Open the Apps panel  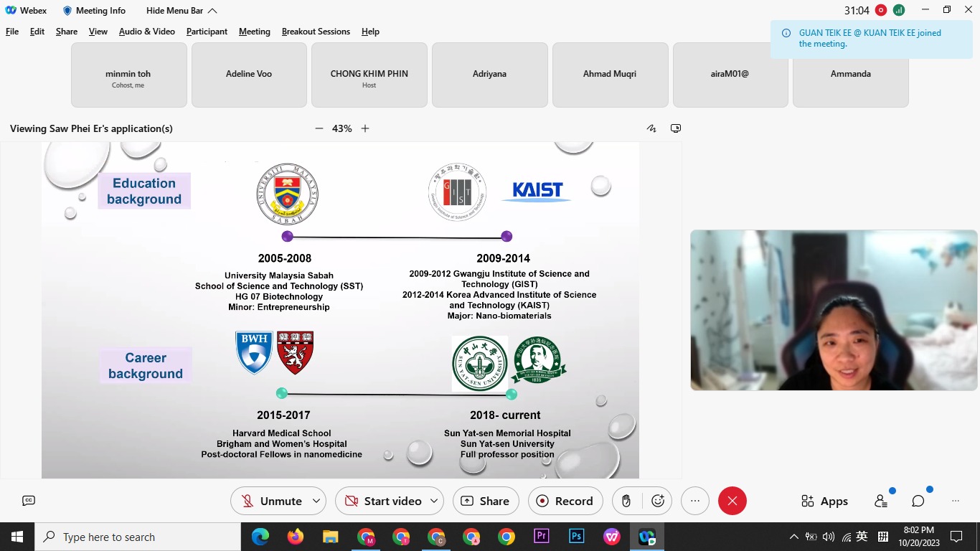tap(825, 501)
